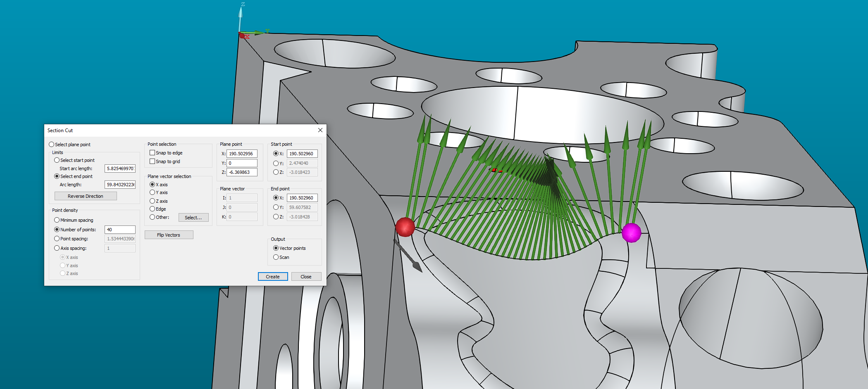
Task: Click the Plane point Y field
Action: (x=242, y=163)
